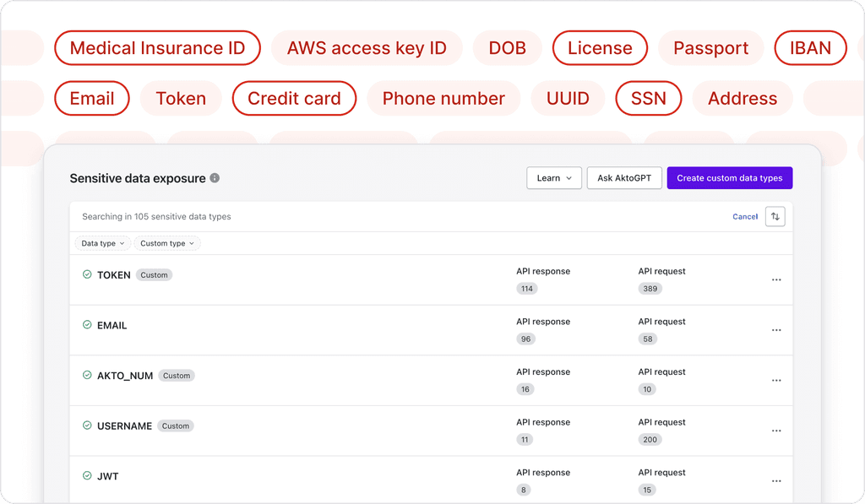865x504 pixels.
Task: Open the ellipsis menu on the JWT row
Action: (x=775, y=481)
